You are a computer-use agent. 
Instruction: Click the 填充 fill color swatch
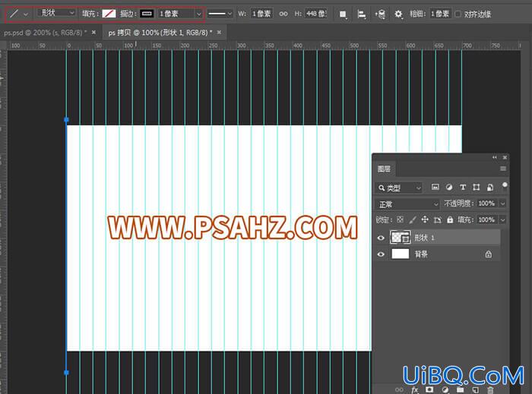[109, 14]
